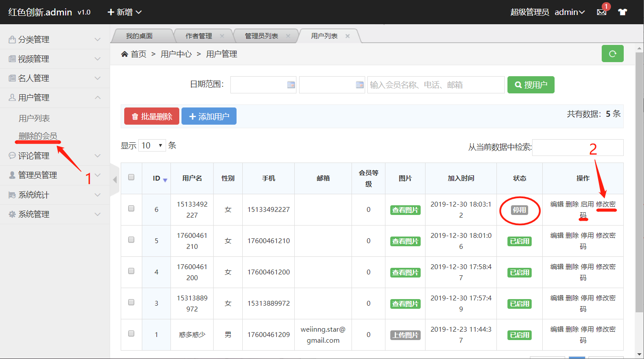This screenshot has height=359, width=644.
Task: Check the box for user ID 6
Action: [131, 208]
